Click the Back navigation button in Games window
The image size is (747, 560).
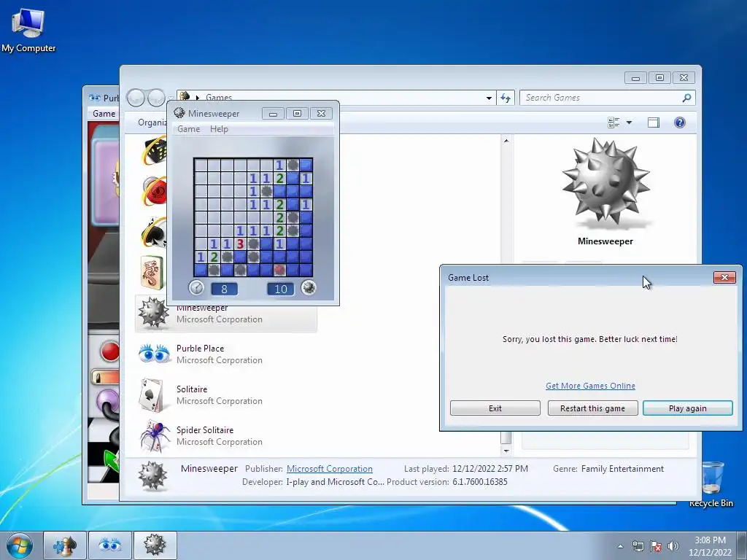tap(136, 98)
